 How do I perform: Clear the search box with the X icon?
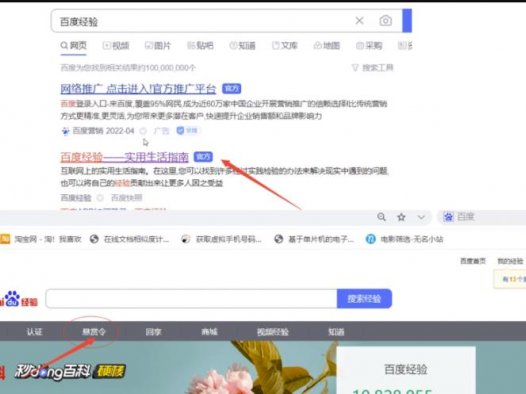point(359,21)
